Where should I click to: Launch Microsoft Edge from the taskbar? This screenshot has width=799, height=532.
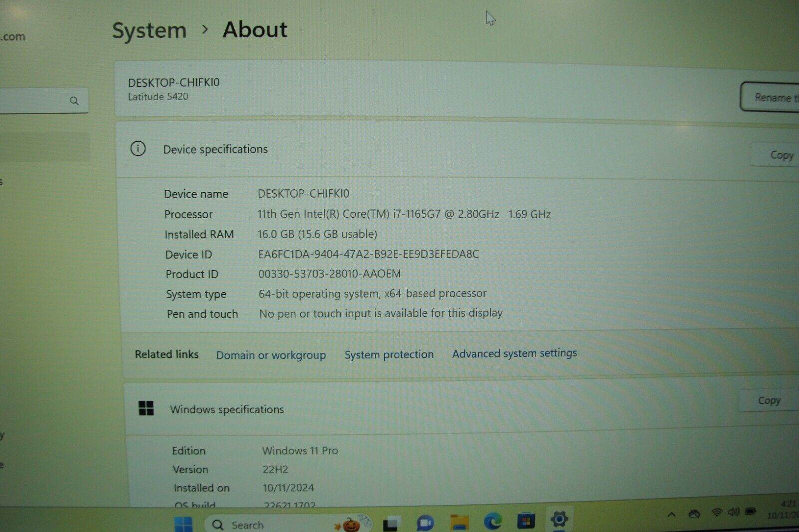[493, 522]
